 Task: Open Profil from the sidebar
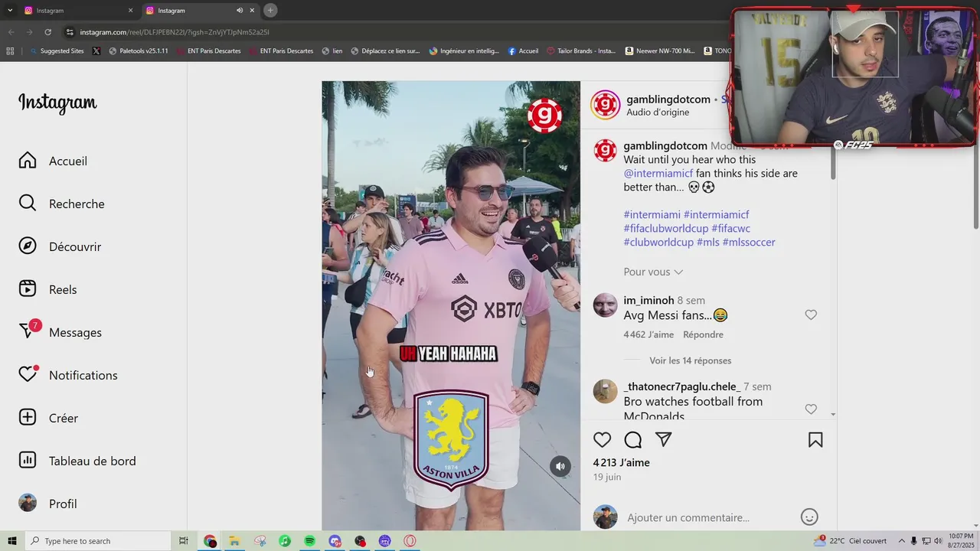click(47, 504)
